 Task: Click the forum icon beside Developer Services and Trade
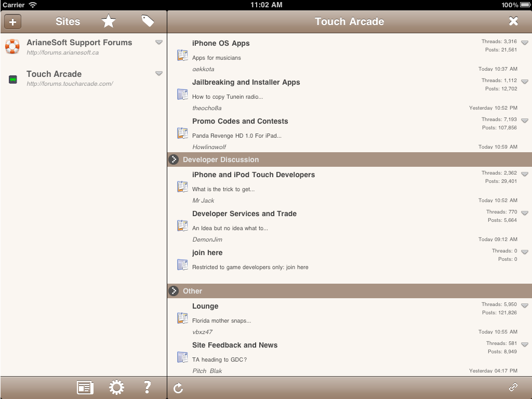182,225
